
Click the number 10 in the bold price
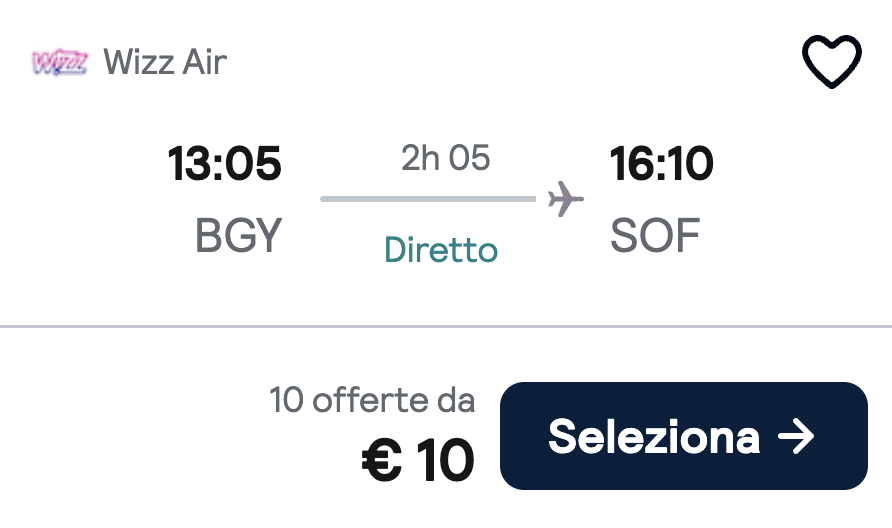coord(446,460)
